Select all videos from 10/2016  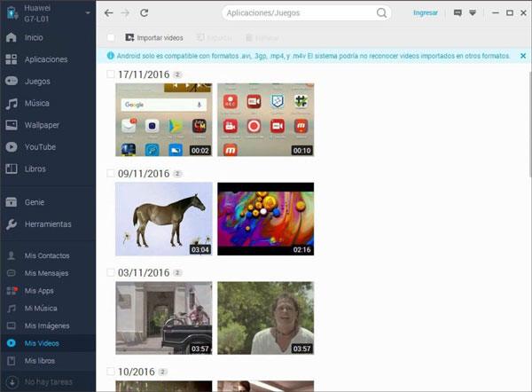click(111, 372)
